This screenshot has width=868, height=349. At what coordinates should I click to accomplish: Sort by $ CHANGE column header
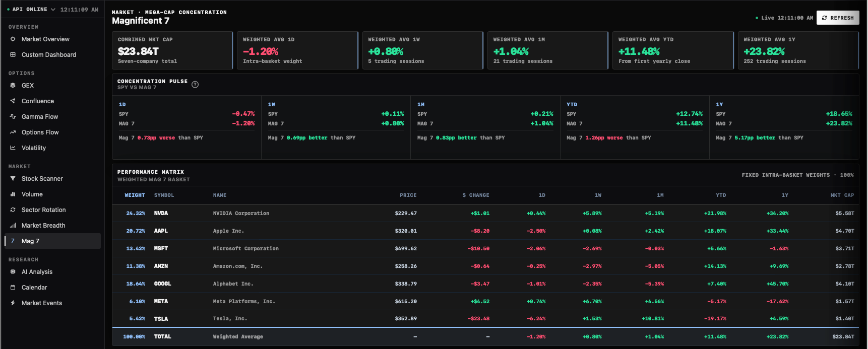476,195
